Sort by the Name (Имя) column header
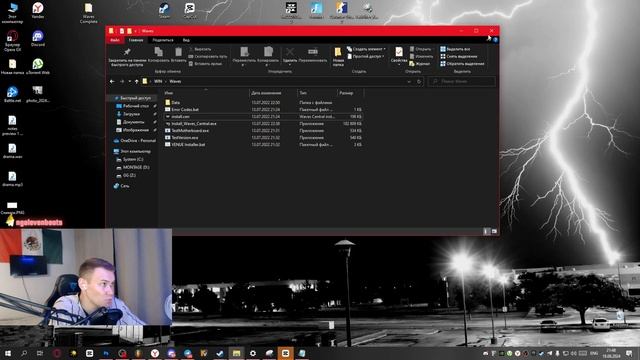 206,93
